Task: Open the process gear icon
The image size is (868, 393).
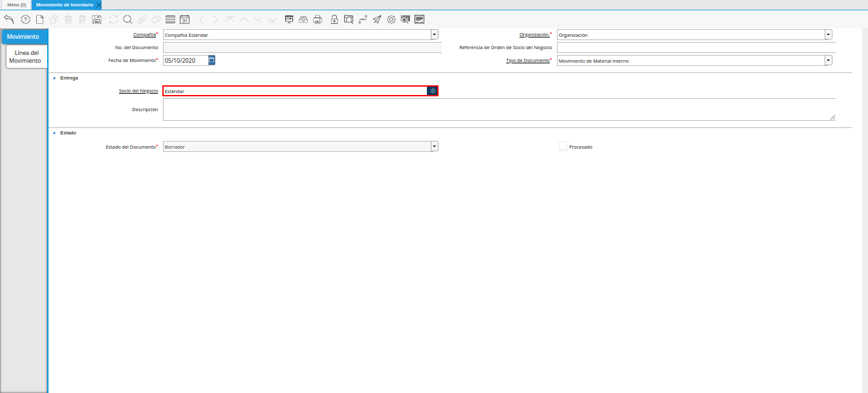Action: tap(391, 19)
